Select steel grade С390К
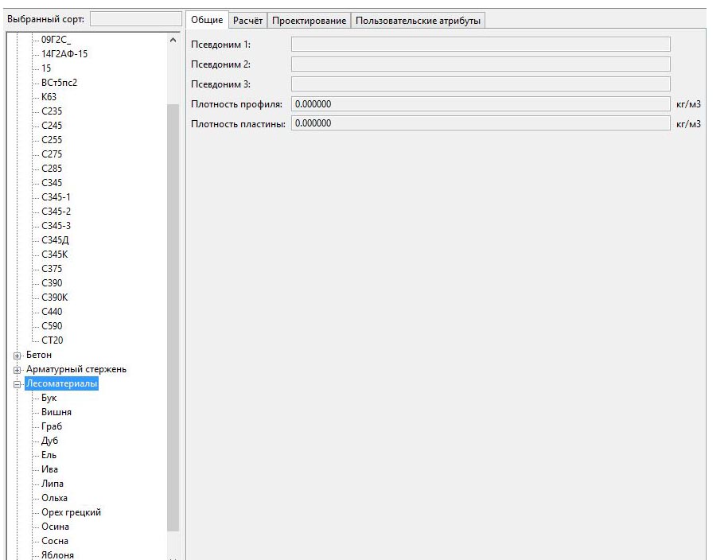728x560 pixels. click(x=54, y=297)
